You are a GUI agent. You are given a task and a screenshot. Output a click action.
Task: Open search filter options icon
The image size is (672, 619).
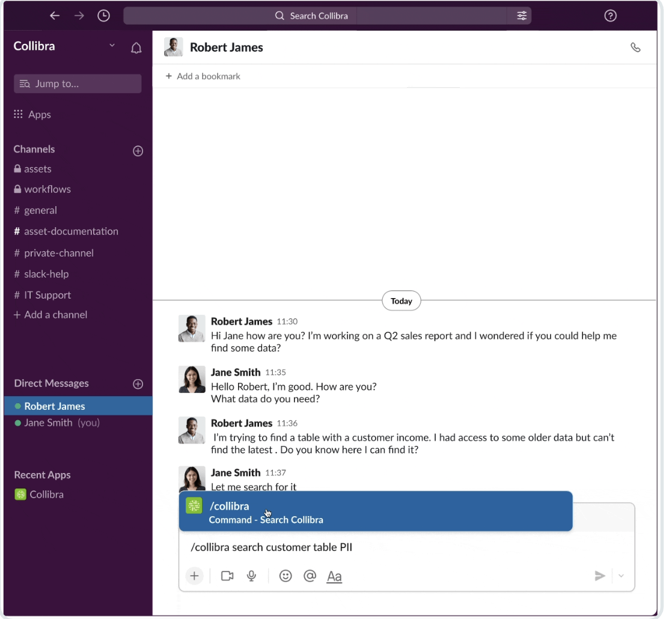tap(522, 16)
